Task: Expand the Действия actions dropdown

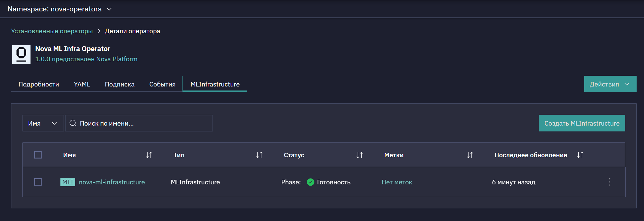Action: [610, 84]
